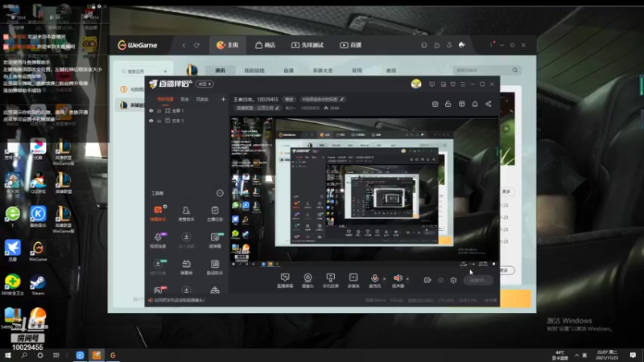Open the skin shirt icon in title bar
The width and height of the screenshot is (644, 362).
point(453,84)
